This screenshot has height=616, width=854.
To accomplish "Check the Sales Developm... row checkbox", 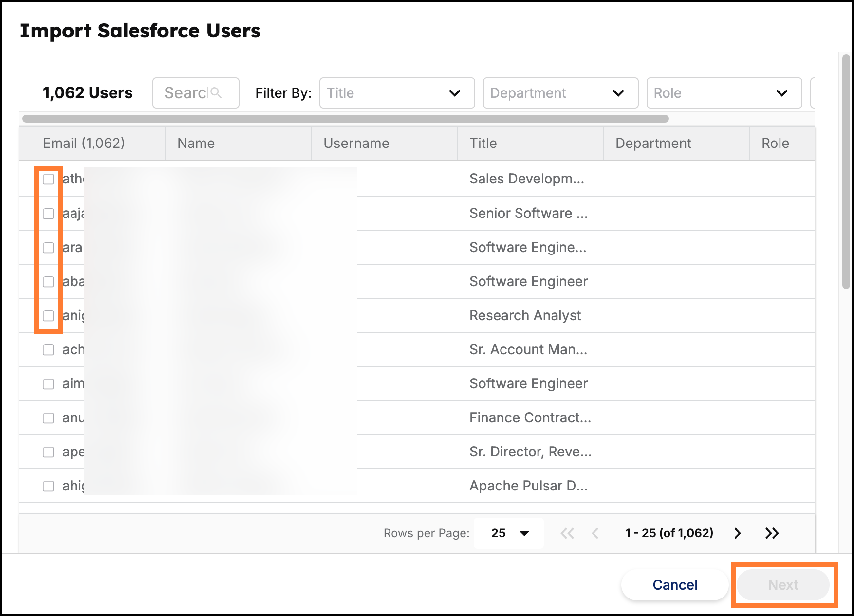I will point(48,179).
